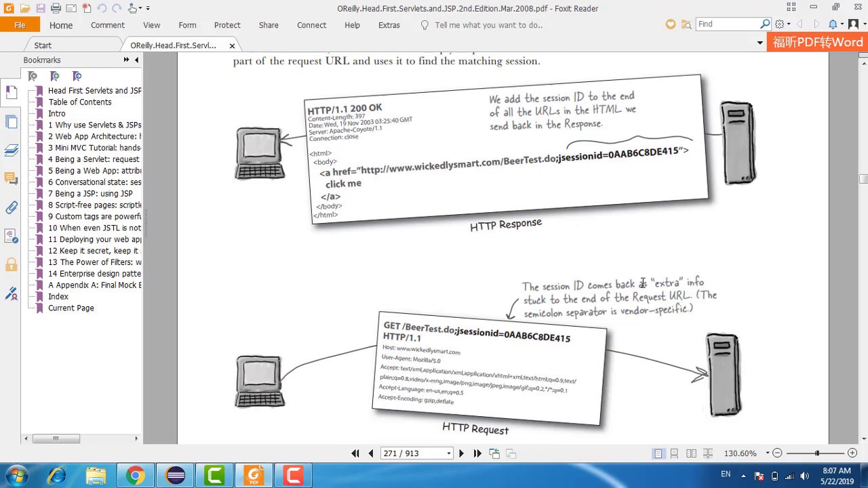This screenshot has width=868, height=488.
Task: Go to the next page
Action: pyautogui.click(x=462, y=453)
